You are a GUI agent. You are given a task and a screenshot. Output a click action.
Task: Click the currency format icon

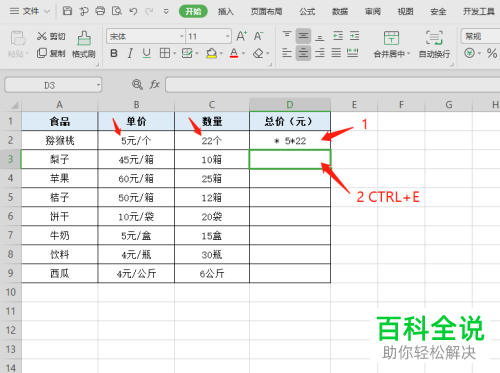(x=470, y=53)
